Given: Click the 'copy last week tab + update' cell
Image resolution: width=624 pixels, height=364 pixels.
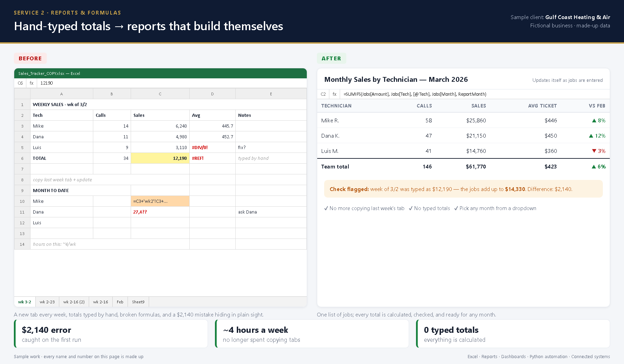Looking at the screenshot, I should point(110,180).
